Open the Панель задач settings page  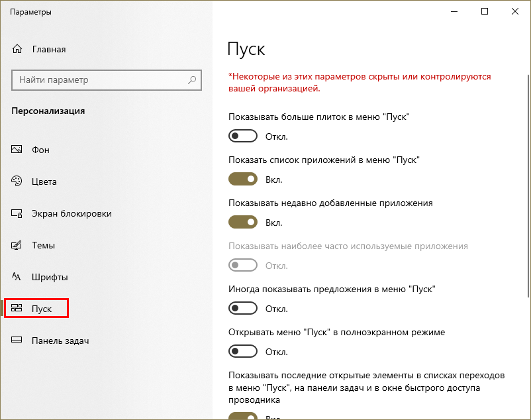60,341
